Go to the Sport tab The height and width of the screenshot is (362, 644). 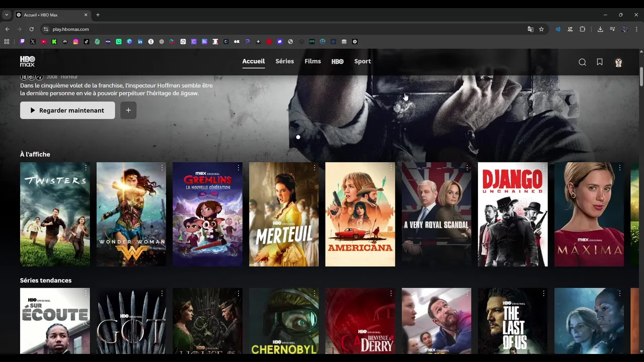[362, 61]
